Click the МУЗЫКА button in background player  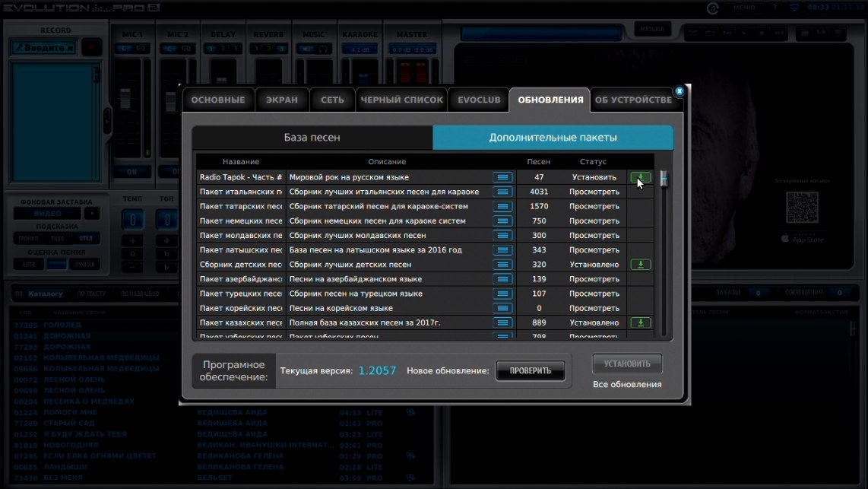652,30
